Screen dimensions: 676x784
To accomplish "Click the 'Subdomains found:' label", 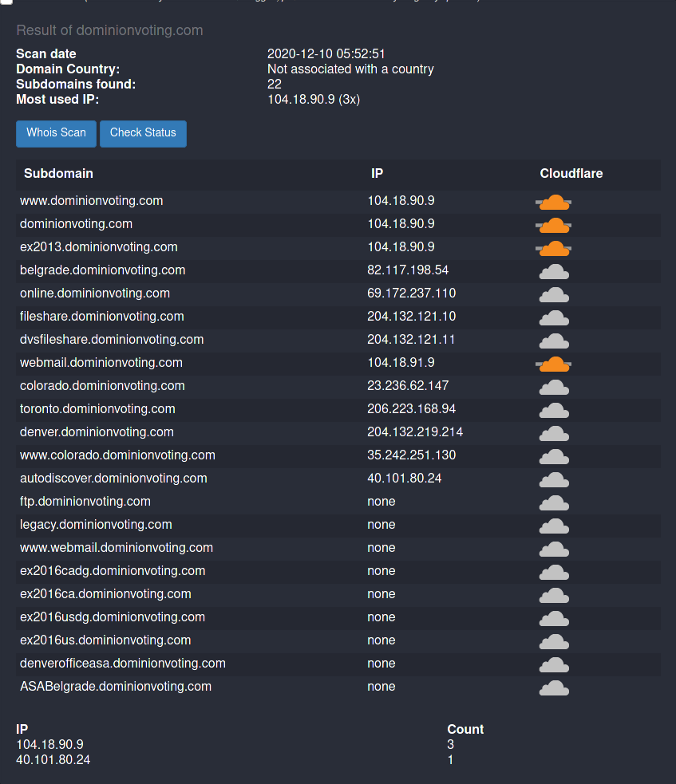I will tap(76, 84).
